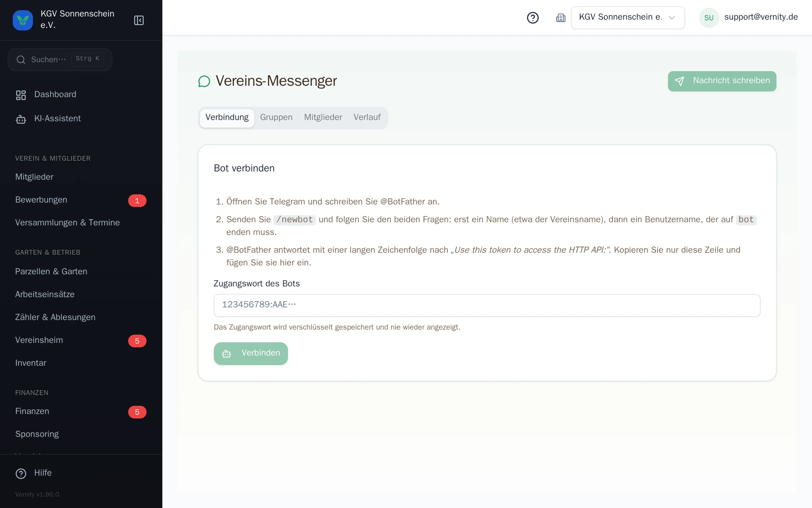Image resolution: width=812 pixels, height=508 pixels.
Task: Click the search magnifier icon
Action: (21, 60)
